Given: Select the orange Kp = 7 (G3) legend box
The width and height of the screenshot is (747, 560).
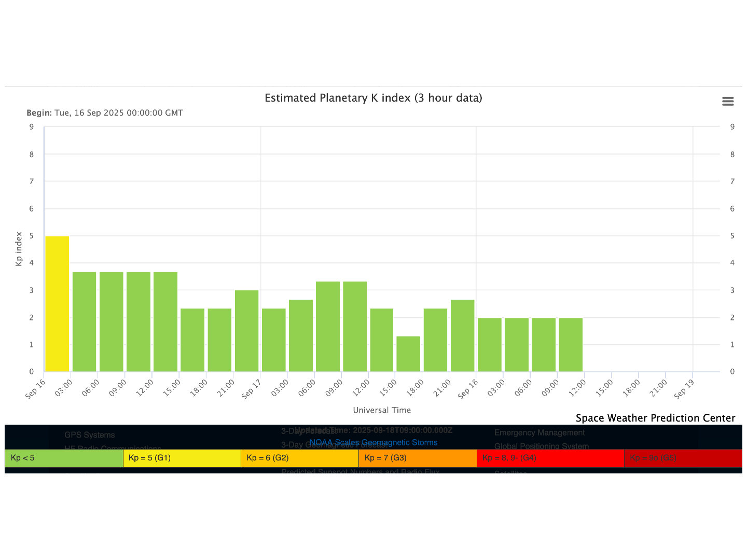Looking at the screenshot, I should [417, 458].
